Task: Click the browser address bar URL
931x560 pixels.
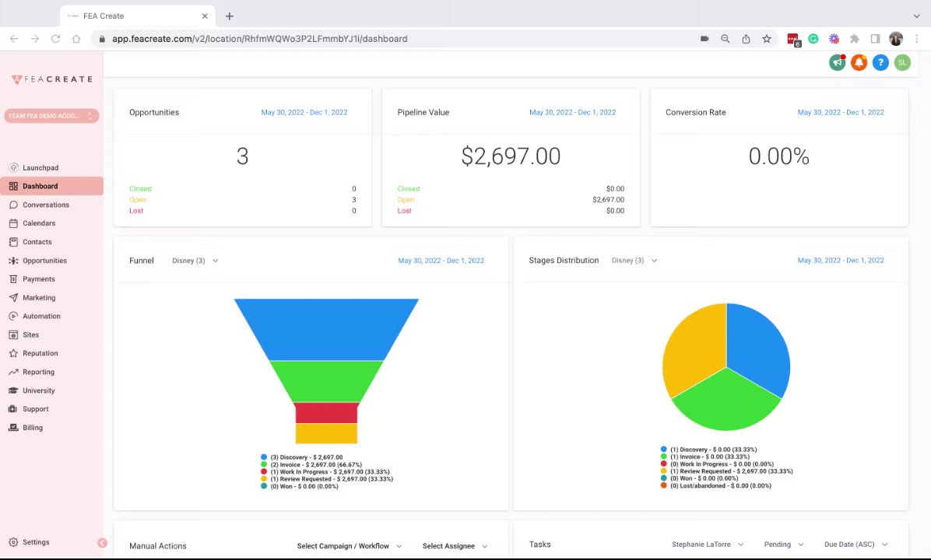Action: 259,39
